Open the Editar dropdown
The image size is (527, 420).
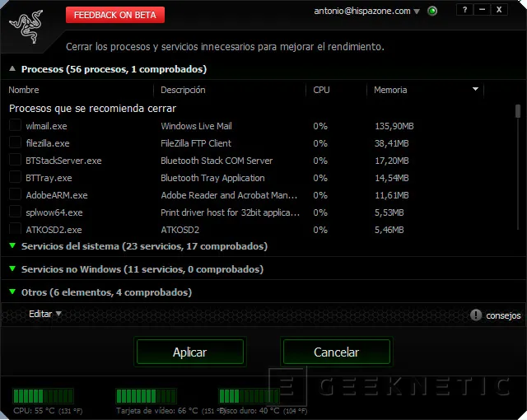click(x=45, y=314)
